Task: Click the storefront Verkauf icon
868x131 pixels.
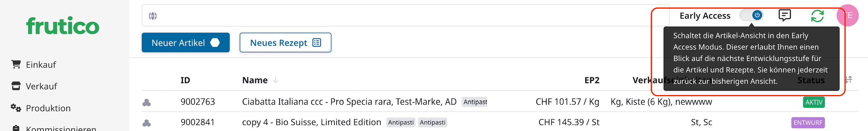Action: click(x=16, y=86)
